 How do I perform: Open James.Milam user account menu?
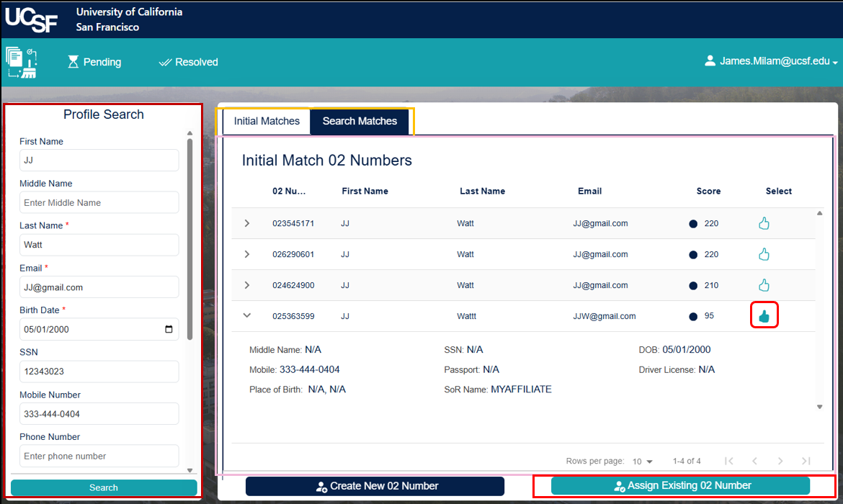(x=771, y=62)
